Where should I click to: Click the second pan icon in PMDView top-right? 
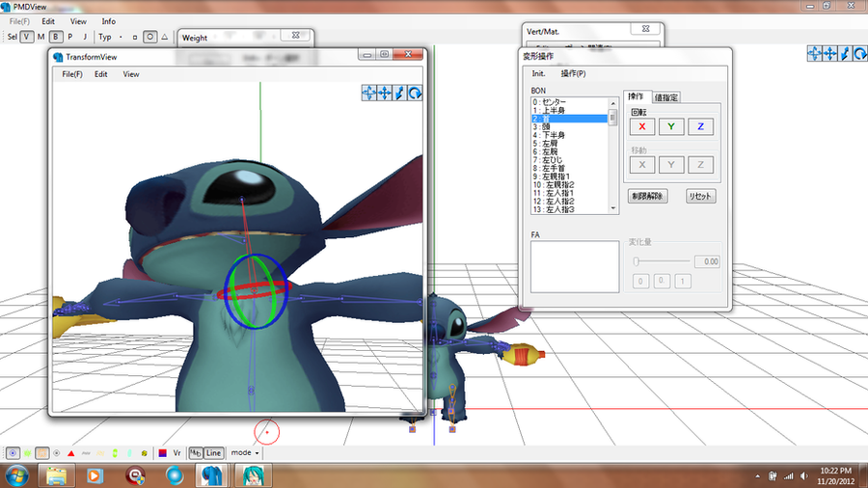(x=829, y=54)
